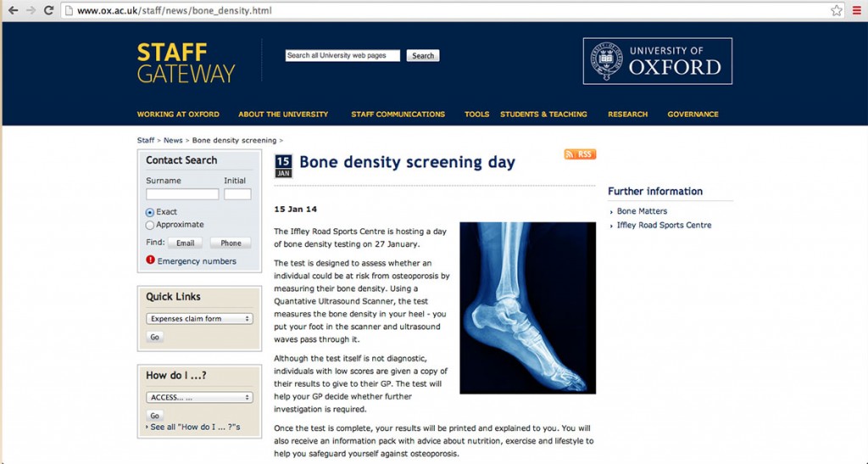Viewport: 868px width, 464px height.
Task: Open the Working at Oxford menu
Action: pyautogui.click(x=178, y=115)
